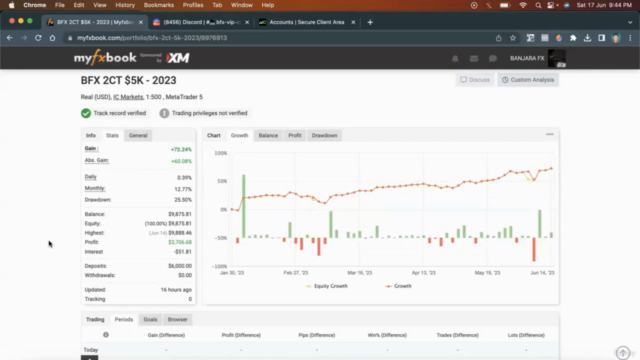The width and height of the screenshot is (640, 360).
Task: Open macOS Control Center icon
Action: (x=551, y=5)
